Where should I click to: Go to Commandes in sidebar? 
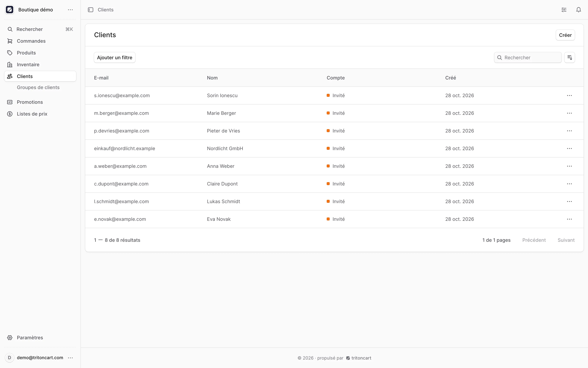coord(40,41)
